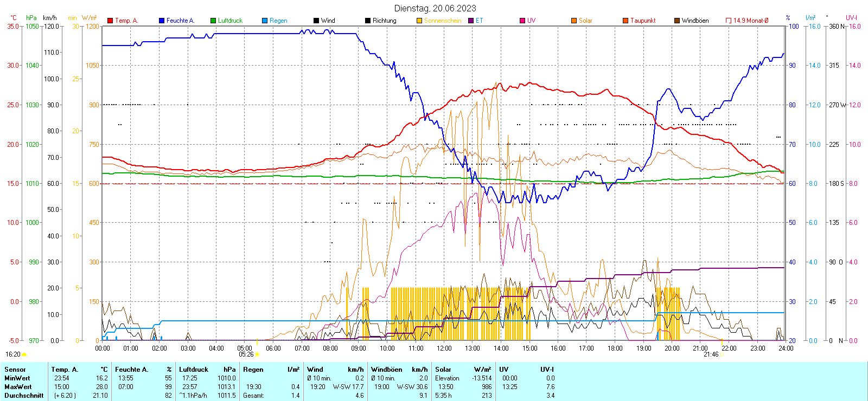The image size is (868, 401).
Task: Toggle the hollow 14.9 Monat-Ø box
Action: (729, 21)
